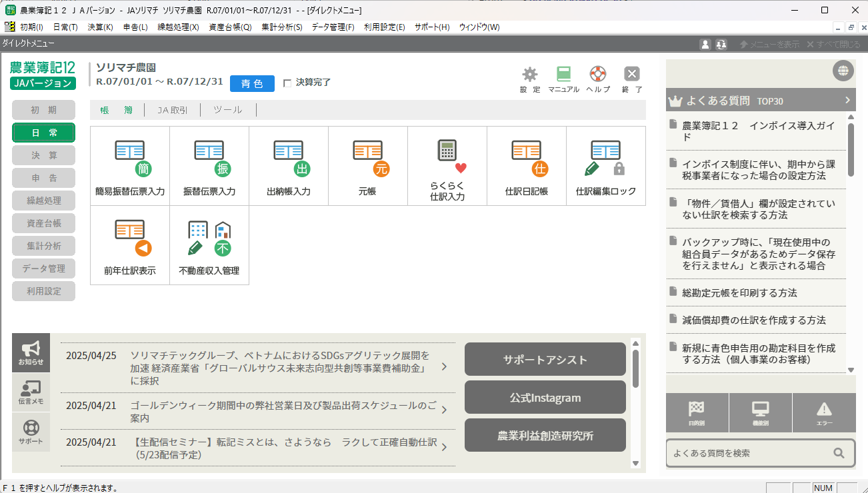Switch to the JA取引 tab
This screenshot has height=493, width=868.
[x=173, y=110]
